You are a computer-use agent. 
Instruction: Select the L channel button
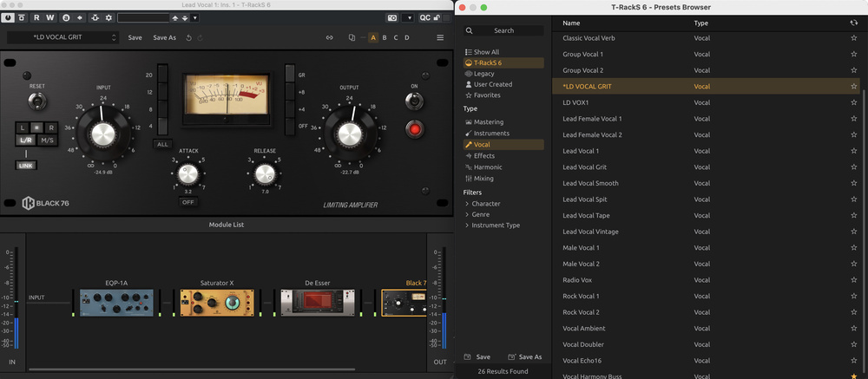(23, 127)
